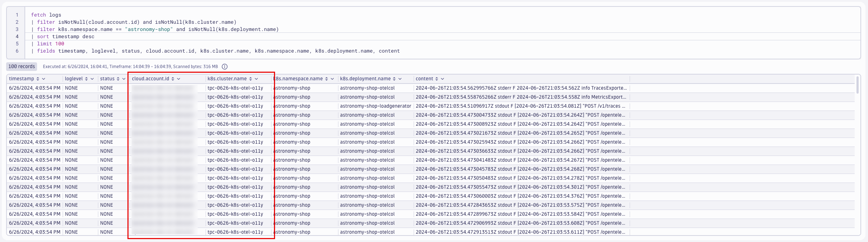Screen dimensions: 868x242
Task: Click the 100 records badge
Action: point(22,67)
